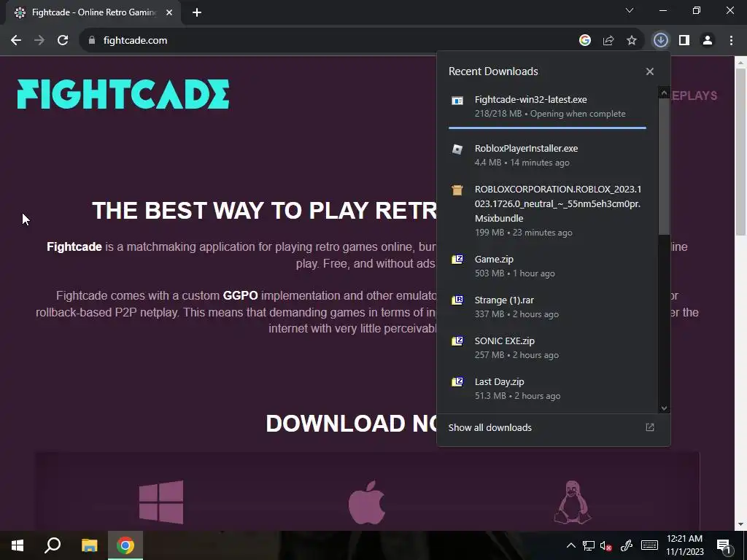Click the Game.zip archive icon

click(x=457, y=260)
